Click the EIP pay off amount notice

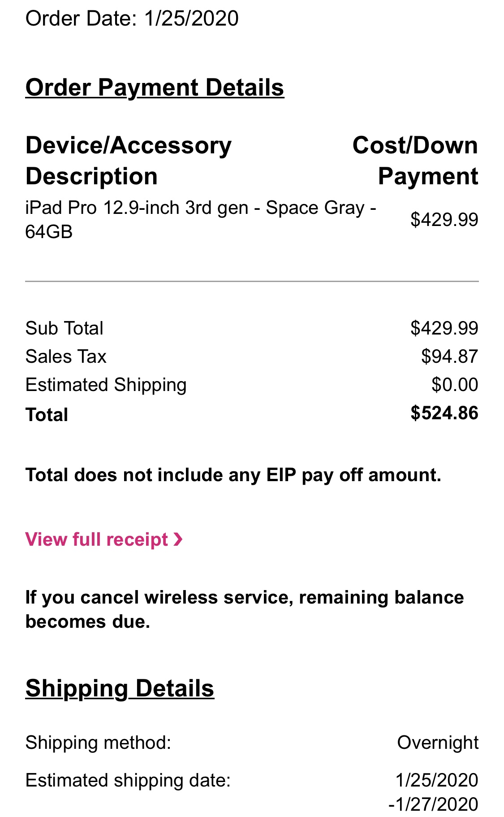233,475
